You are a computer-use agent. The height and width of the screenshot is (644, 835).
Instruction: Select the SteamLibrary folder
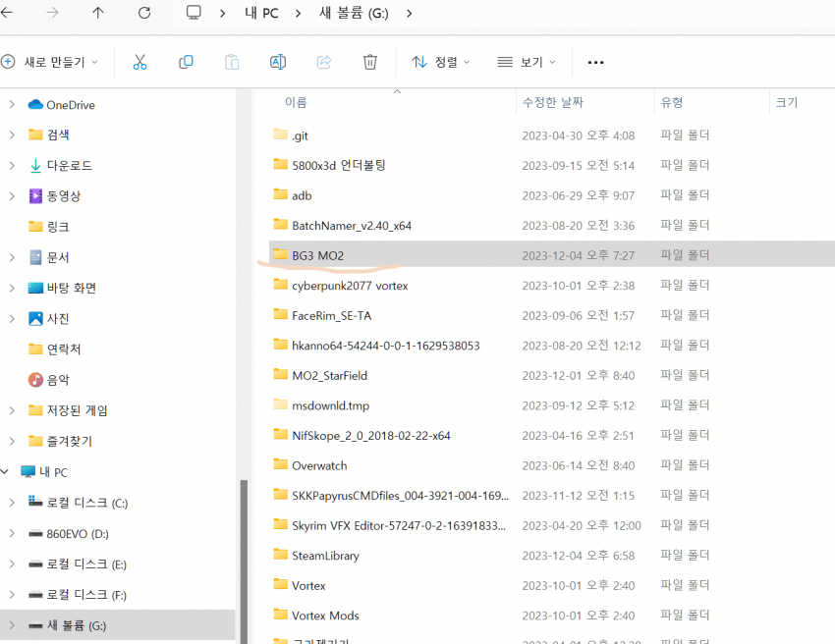(325, 556)
